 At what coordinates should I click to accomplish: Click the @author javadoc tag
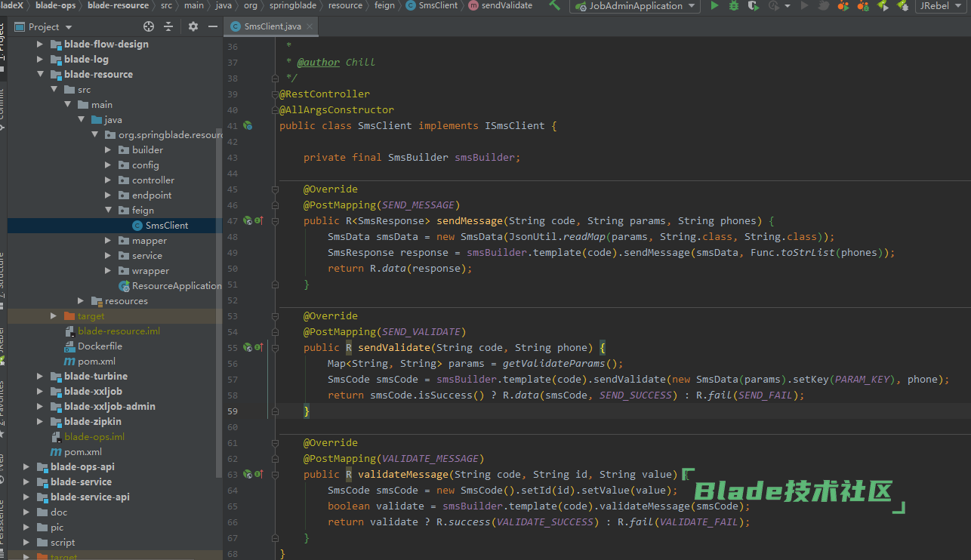click(319, 63)
